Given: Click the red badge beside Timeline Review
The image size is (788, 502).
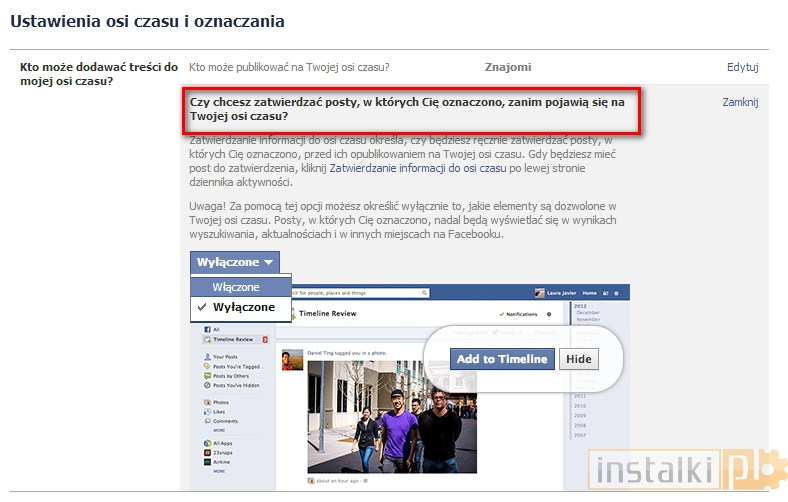Looking at the screenshot, I should (265, 340).
